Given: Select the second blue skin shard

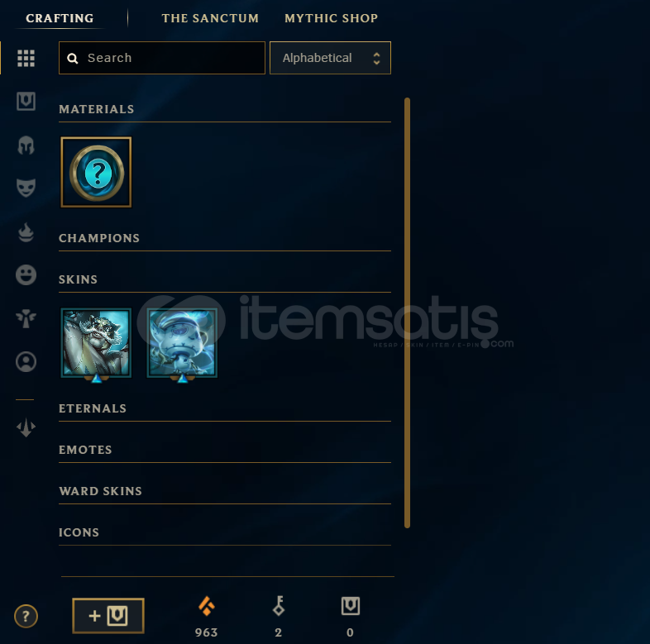Looking at the screenshot, I should point(183,343).
